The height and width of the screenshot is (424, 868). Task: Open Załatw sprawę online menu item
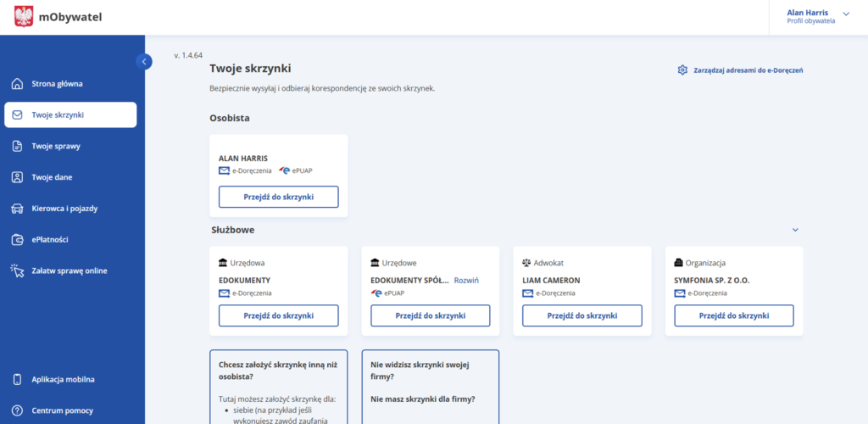click(70, 271)
